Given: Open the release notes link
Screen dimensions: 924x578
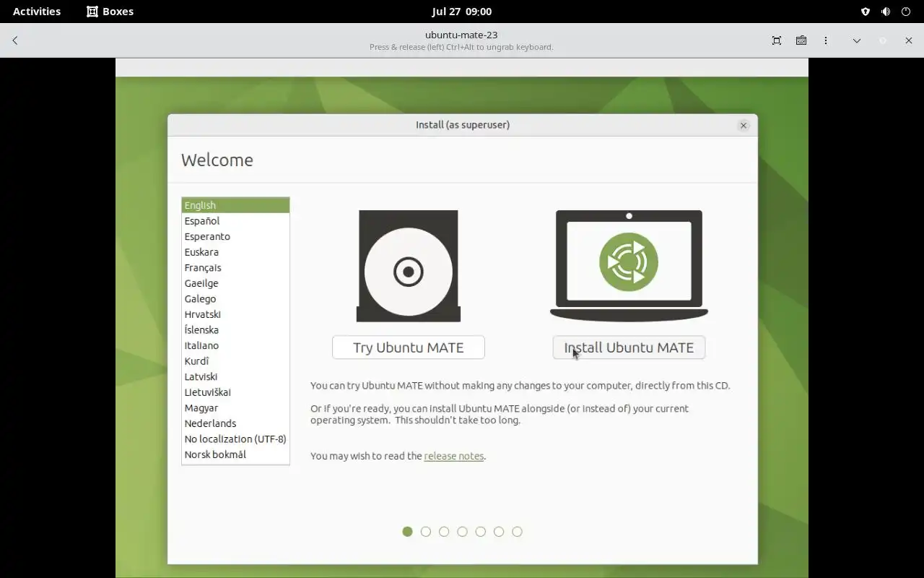Looking at the screenshot, I should click(x=454, y=456).
